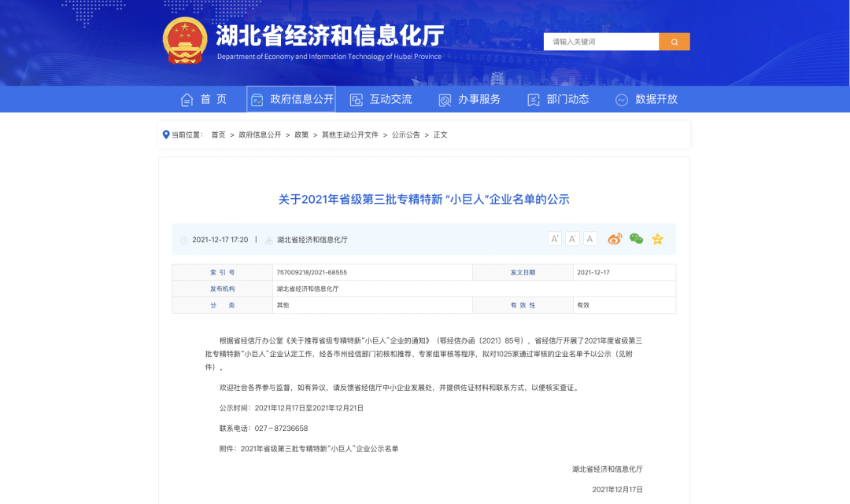Share article via WeChat icon
This screenshot has height=504, width=850.
tap(636, 239)
